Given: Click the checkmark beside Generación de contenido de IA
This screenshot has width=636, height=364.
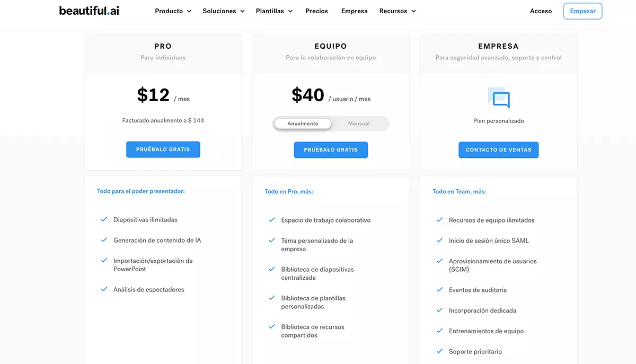Looking at the screenshot, I should coord(104,239).
